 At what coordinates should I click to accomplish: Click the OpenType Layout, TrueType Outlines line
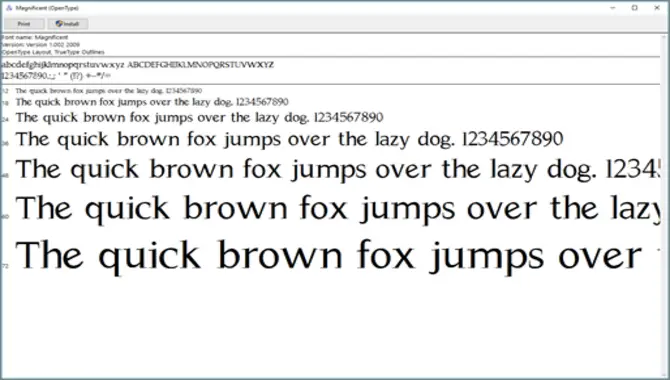point(53,52)
